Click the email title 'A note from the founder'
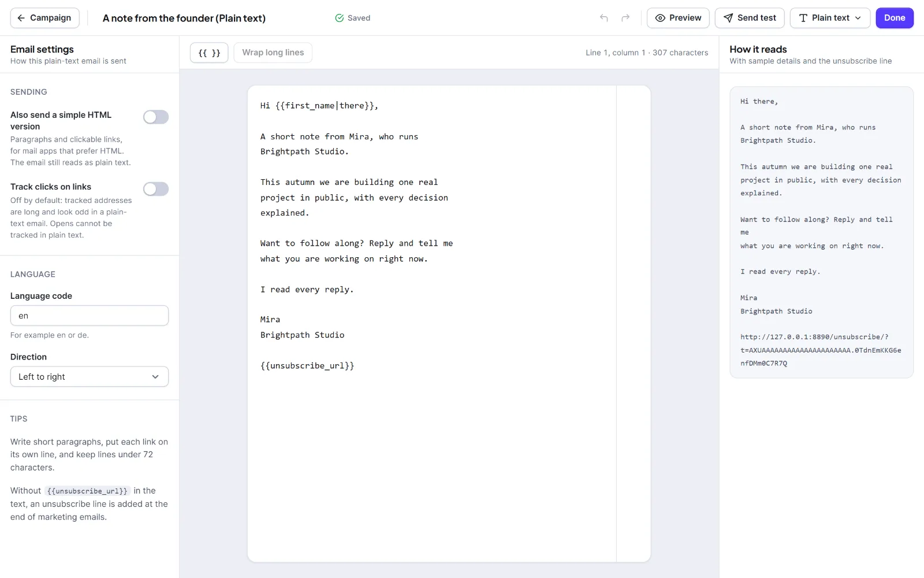The height and width of the screenshot is (578, 924). 184,18
